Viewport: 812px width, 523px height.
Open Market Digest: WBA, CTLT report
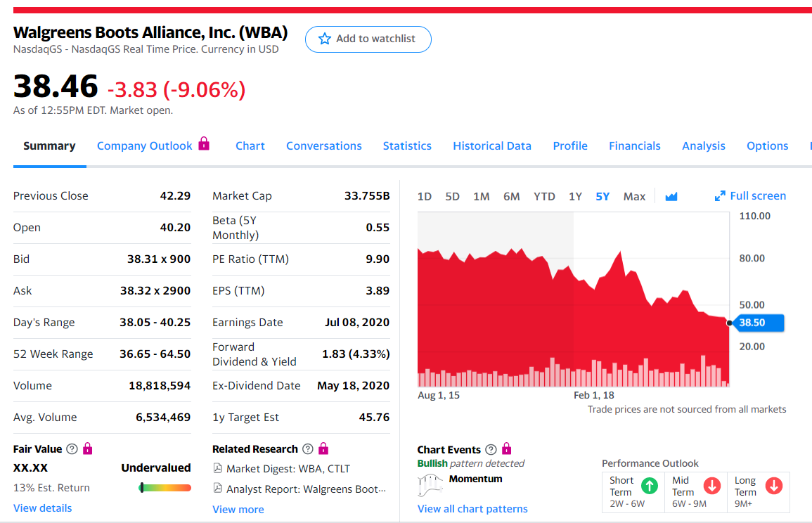click(x=288, y=469)
